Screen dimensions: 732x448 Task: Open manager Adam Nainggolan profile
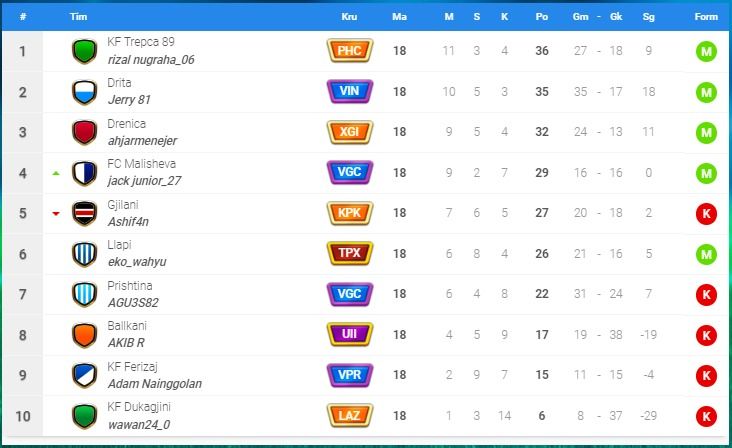pyautogui.click(x=156, y=384)
